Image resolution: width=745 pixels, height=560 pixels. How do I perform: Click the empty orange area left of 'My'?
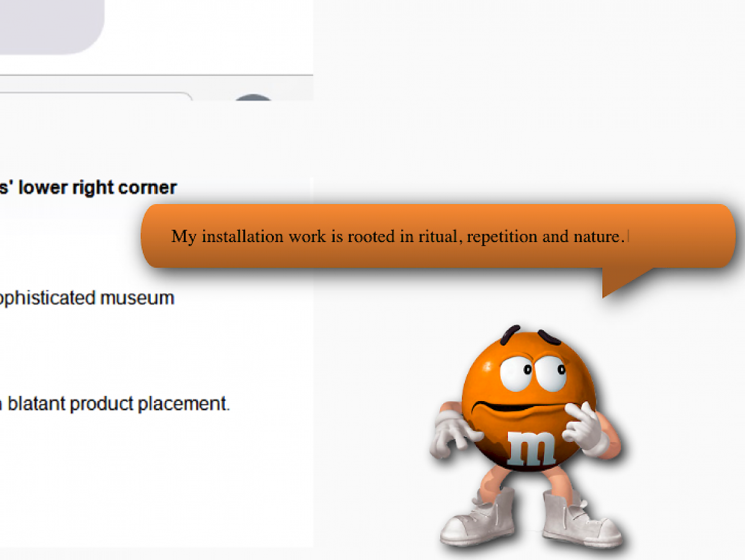156,237
